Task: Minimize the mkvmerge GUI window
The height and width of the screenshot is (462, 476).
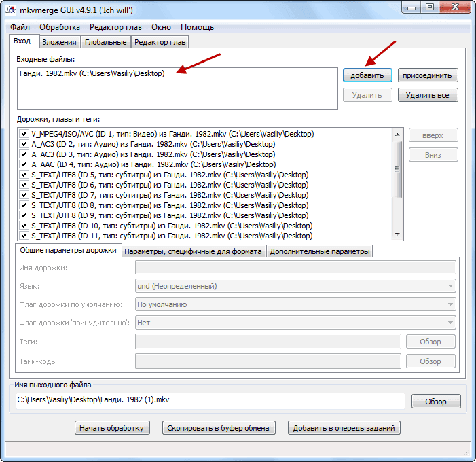Action: point(411,7)
